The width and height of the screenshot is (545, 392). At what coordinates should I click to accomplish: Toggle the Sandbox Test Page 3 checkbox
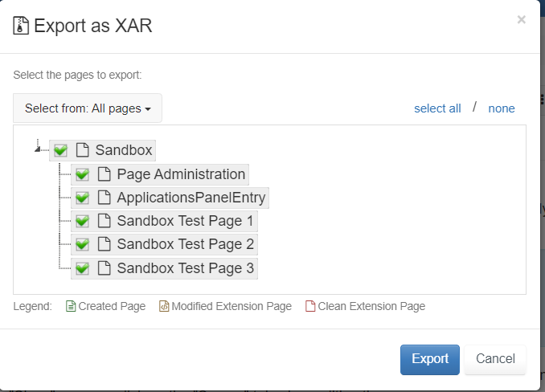click(x=82, y=268)
